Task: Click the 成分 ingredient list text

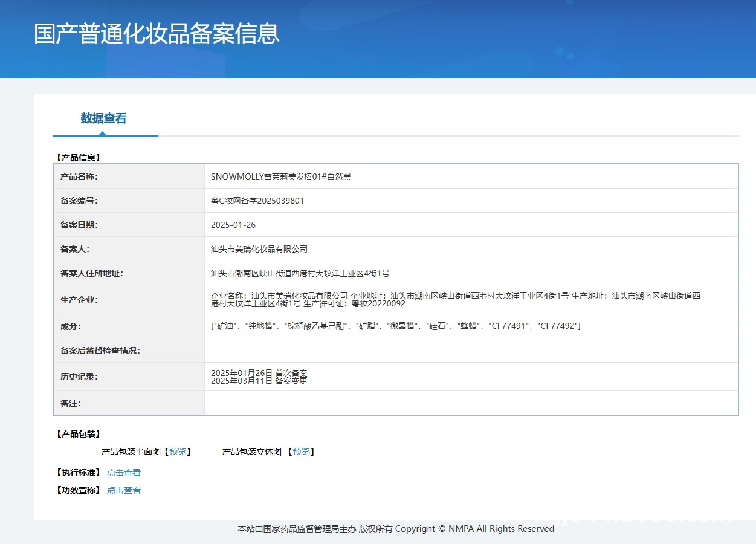Action: coord(395,326)
